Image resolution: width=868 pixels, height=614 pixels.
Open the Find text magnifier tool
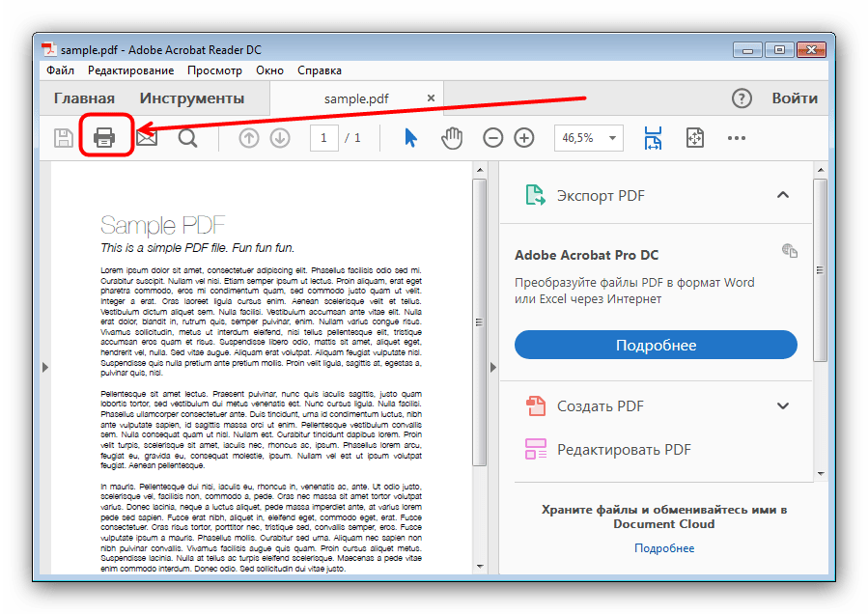click(x=188, y=138)
